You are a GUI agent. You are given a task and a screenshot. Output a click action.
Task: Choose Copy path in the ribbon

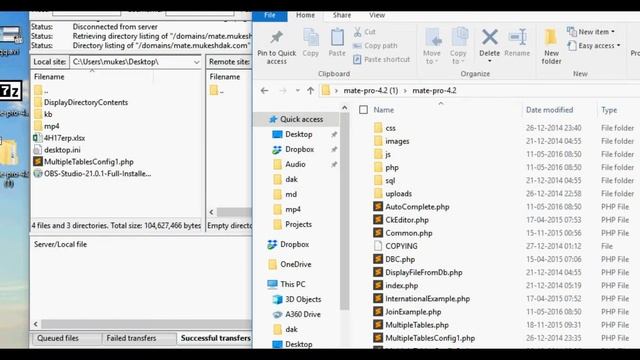(x=375, y=46)
